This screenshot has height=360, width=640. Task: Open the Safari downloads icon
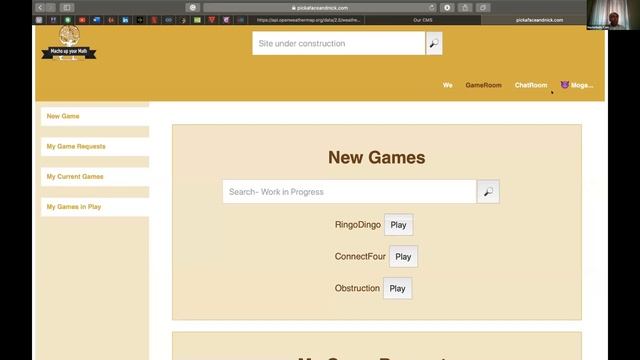pos(447,7)
